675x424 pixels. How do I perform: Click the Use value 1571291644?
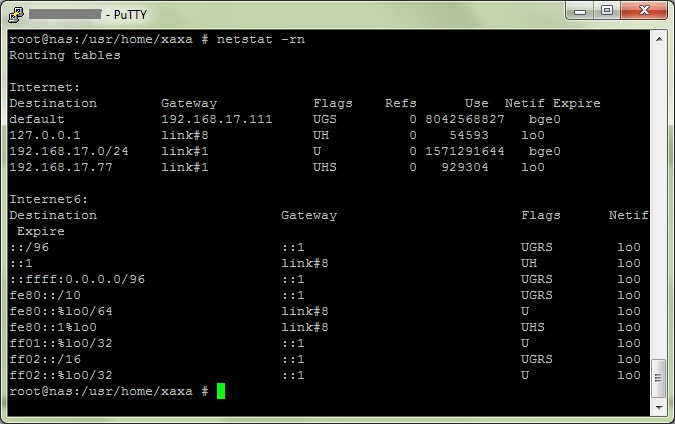(464, 151)
